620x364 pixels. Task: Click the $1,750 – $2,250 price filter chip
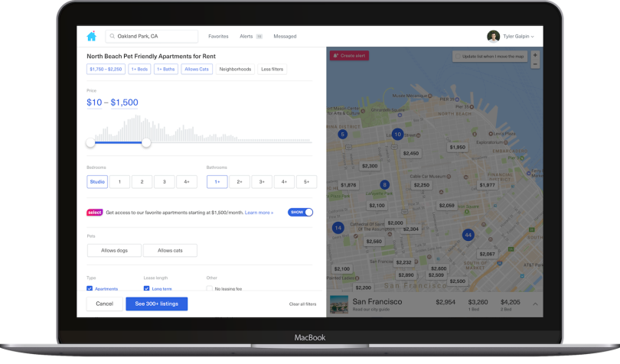[106, 69]
